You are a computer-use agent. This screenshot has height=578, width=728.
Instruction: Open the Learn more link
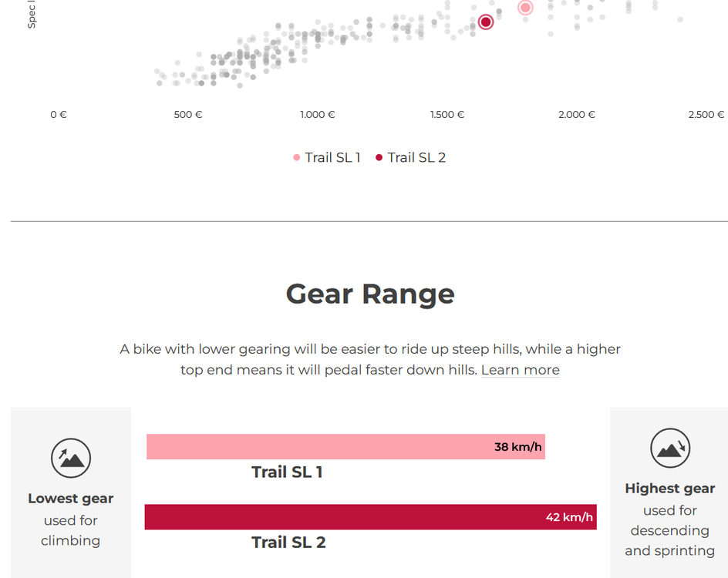pos(520,370)
